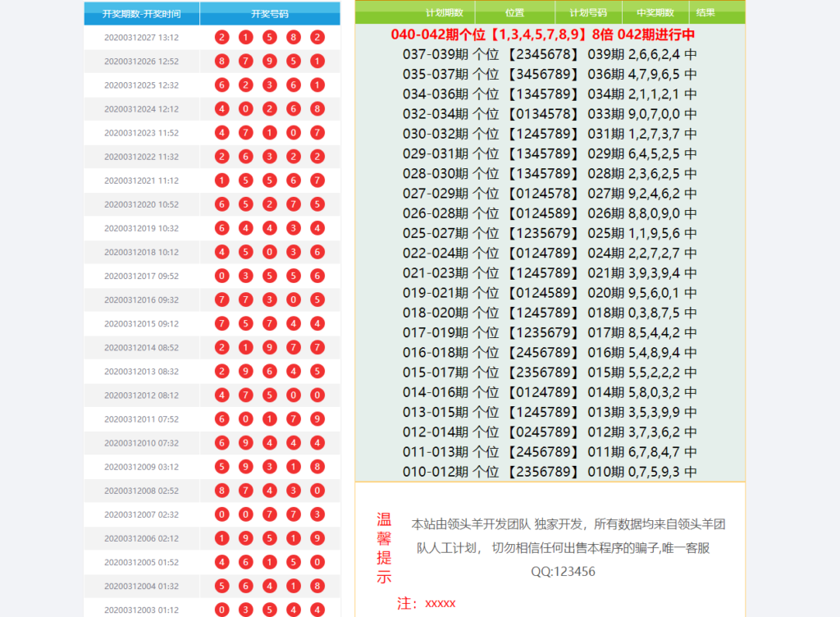Image resolution: width=840 pixels, height=617 pixels.
Task: Click the 中奖期数 column header
Action: pyautogui.click(x=655, y=13)
